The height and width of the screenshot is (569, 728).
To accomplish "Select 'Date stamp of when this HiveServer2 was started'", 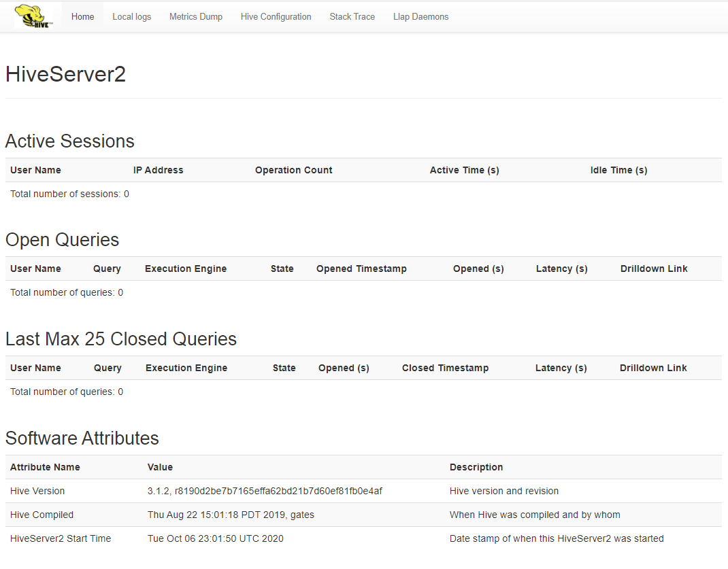I will click(x=557, y=538).
